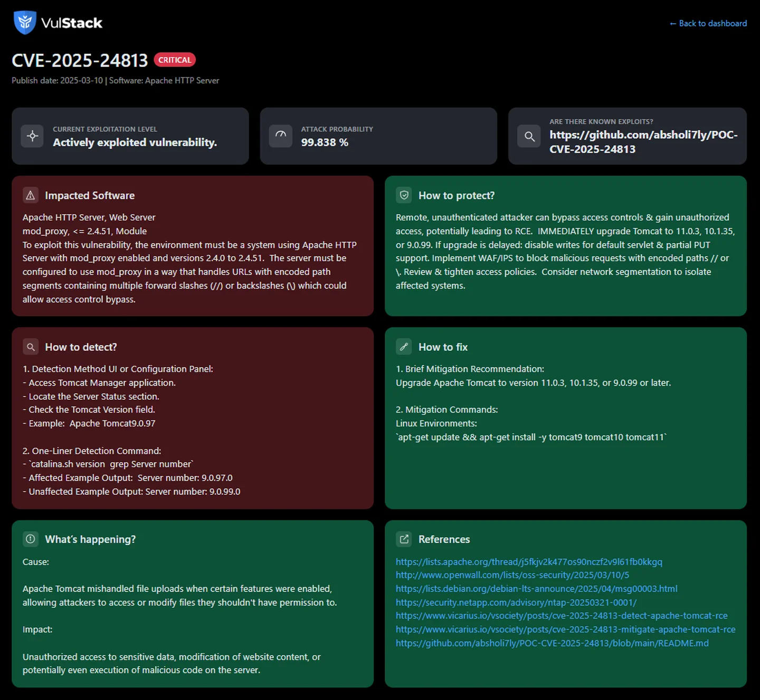Click the gauge icon beside Attack Probability
The image size is (760, 700).
(281, 136)
